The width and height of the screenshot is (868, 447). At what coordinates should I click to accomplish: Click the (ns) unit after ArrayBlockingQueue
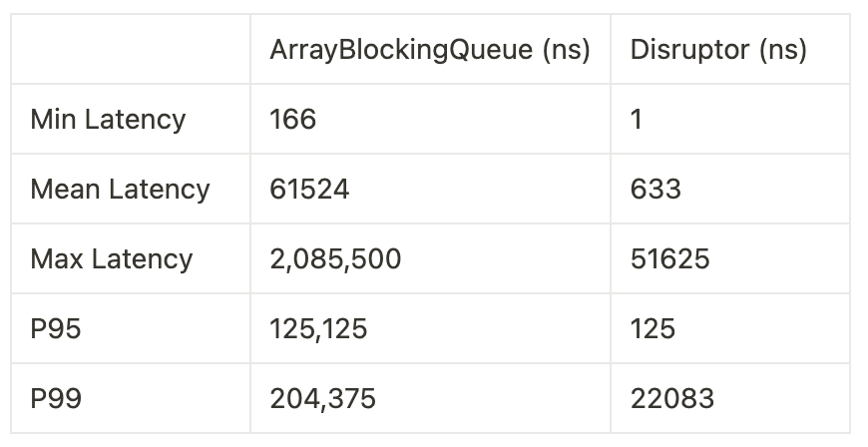[x=566, y=49]
